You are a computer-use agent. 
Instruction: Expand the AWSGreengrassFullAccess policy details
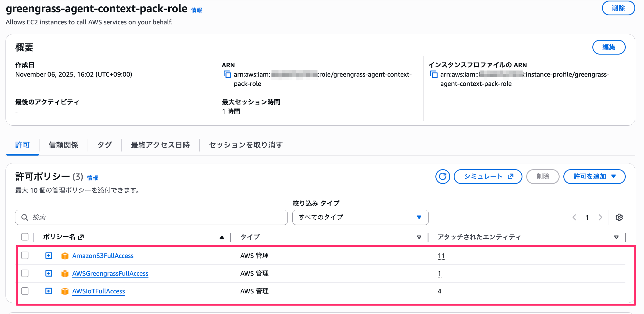(x=49, y=273)
